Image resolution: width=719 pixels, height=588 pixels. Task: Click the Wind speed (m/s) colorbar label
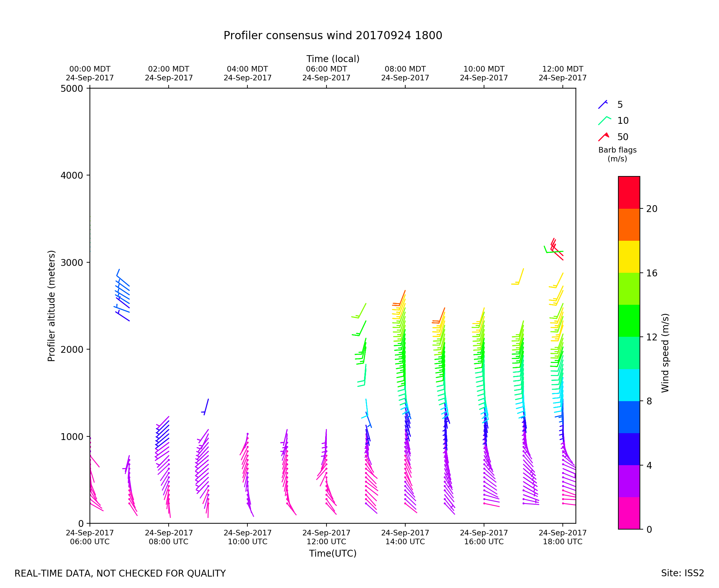click(x=665, y=353)
